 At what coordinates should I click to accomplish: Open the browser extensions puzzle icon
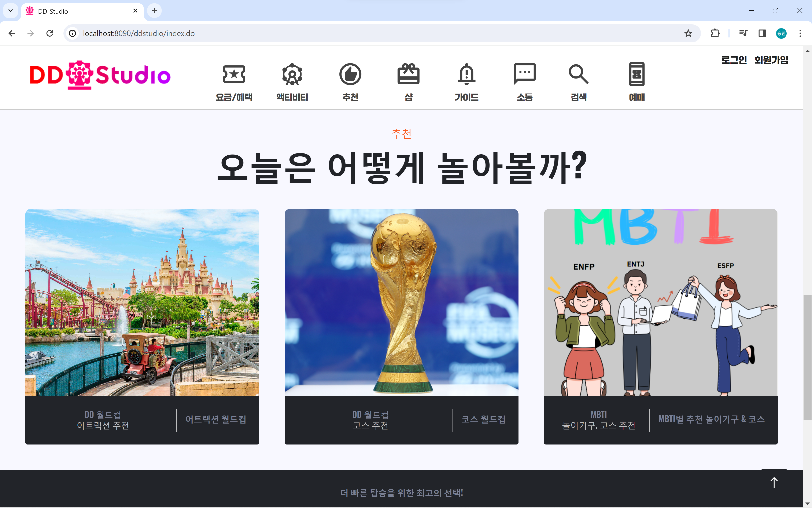[715, 33]
